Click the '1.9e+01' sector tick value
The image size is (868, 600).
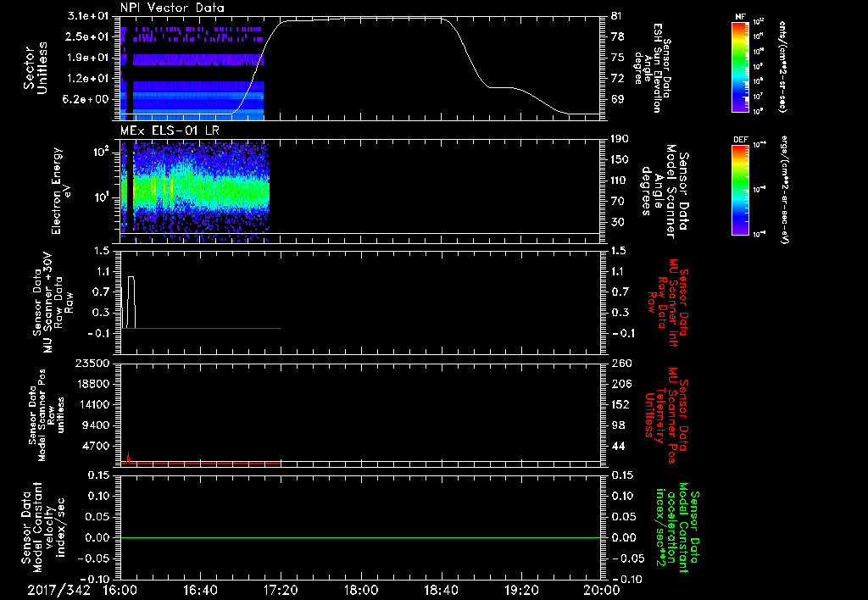(x=87, y=58)
